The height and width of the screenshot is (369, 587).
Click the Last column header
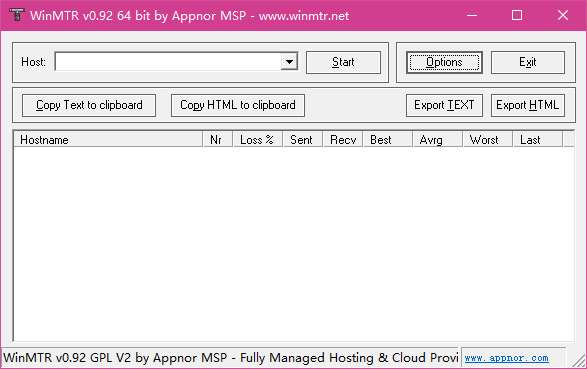(x=537, y=140)
